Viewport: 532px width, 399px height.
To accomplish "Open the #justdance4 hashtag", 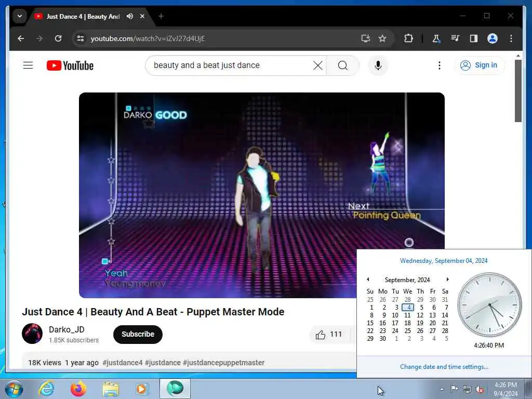I will point(123,363).
